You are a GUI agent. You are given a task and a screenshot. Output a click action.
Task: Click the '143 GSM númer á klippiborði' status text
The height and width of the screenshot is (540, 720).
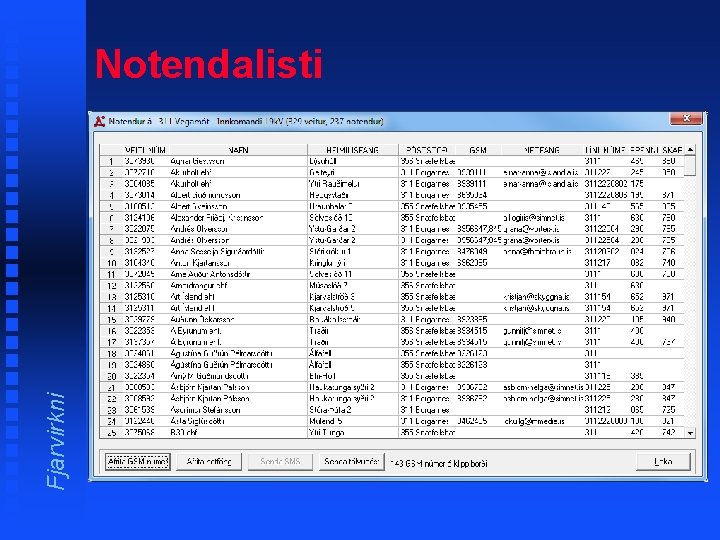(439, 464)
